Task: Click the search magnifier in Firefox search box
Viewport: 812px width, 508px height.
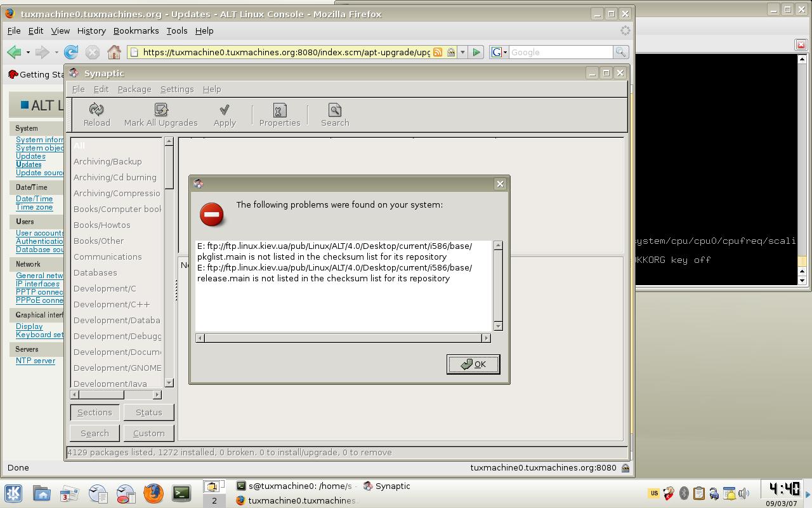Action: click(x=620, y=52)
